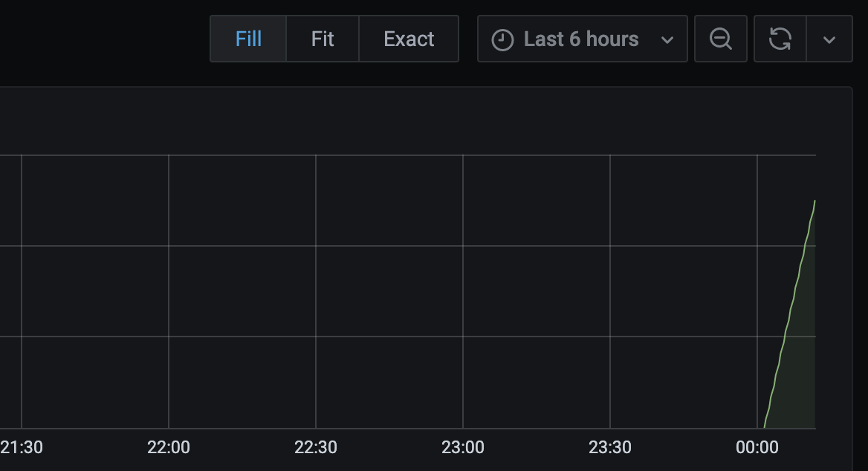The image size is (868, 471).
Task: Select the 22:30 tick on time axis
Action: [x=316, y=447]
